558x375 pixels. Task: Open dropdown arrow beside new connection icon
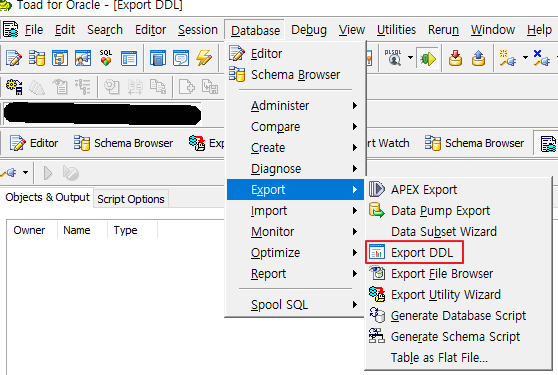(525, 58)
